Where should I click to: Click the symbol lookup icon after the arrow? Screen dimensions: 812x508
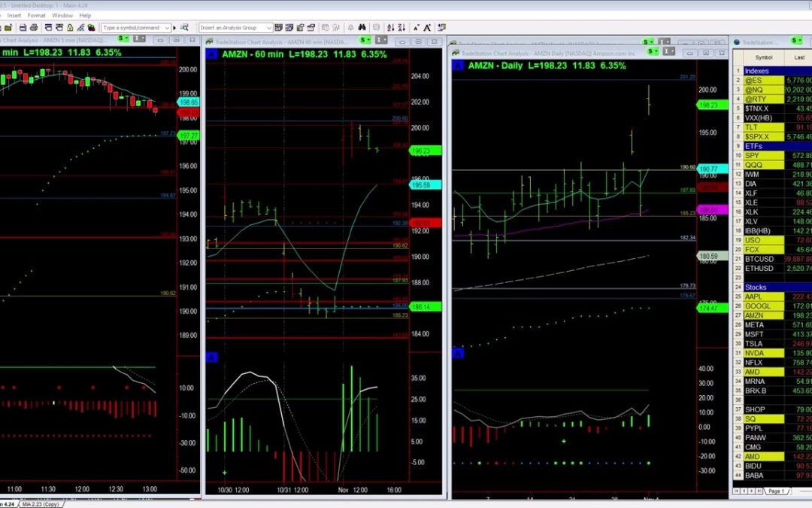click(x=184, y=28)
